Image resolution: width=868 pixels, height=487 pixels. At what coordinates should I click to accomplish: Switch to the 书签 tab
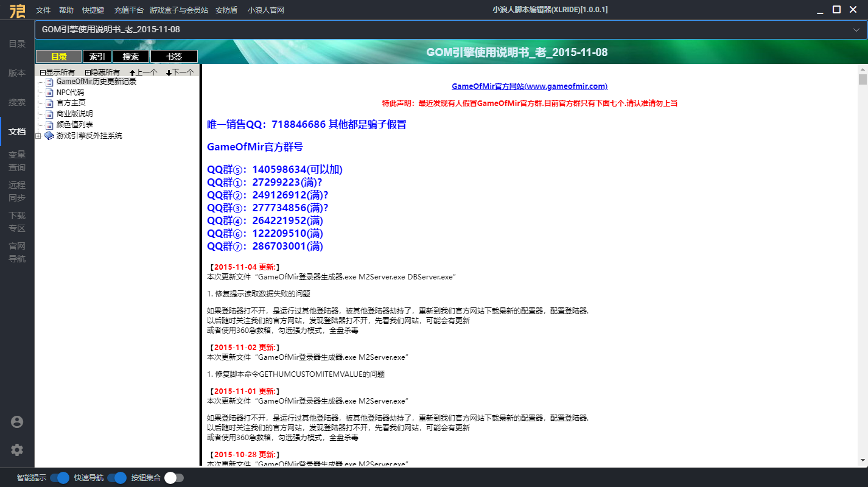(x=174, y=57)
